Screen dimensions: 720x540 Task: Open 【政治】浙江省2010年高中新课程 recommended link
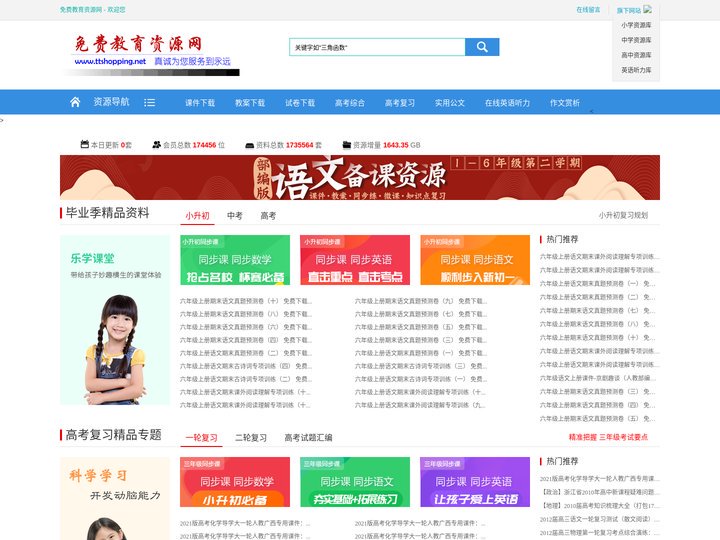(600, 492)
